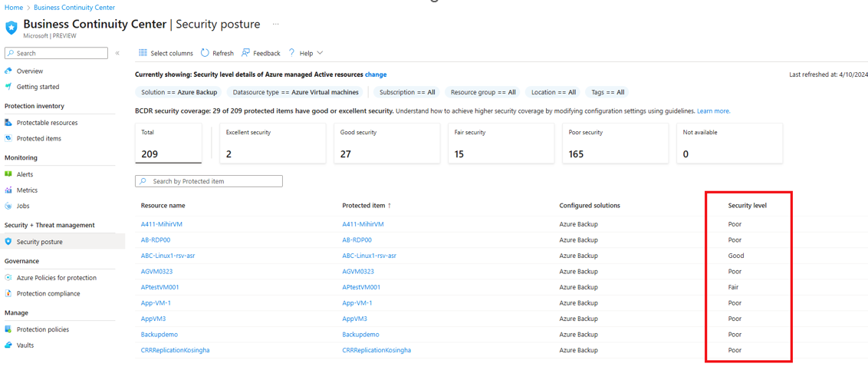Click the Solution == Azure Backup filter

pyautogui.click(x=179, y=92)
